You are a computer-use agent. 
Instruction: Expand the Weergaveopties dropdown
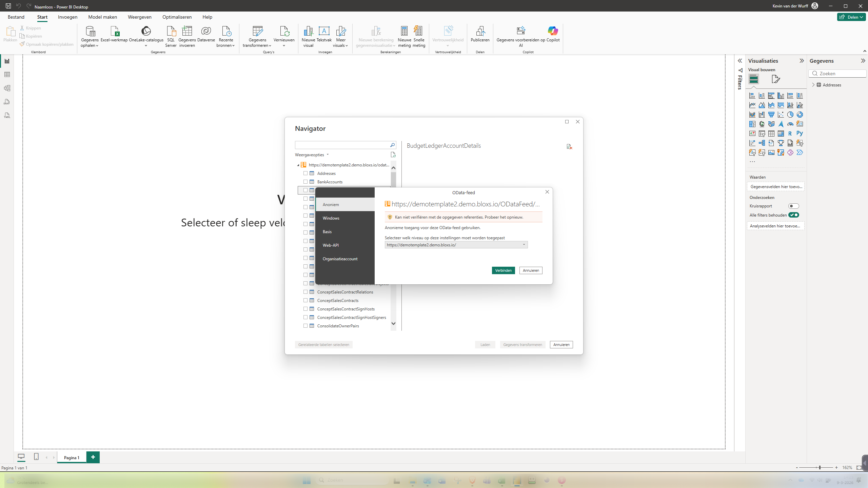click(x=312, y=155)
